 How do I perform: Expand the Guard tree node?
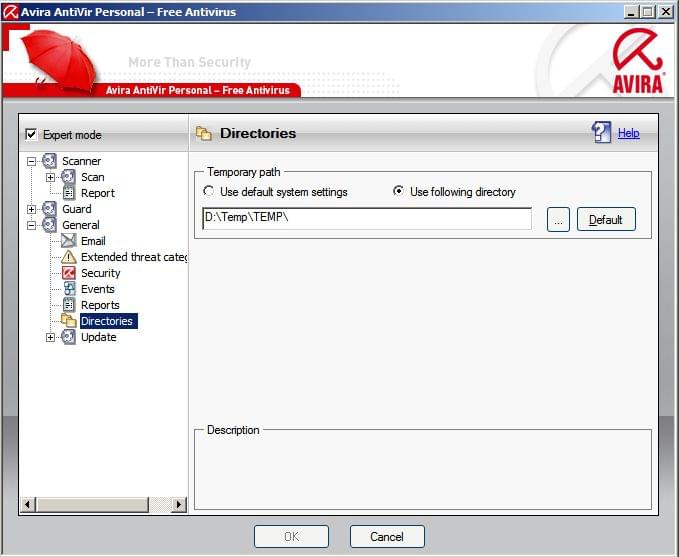click(31, 210)
